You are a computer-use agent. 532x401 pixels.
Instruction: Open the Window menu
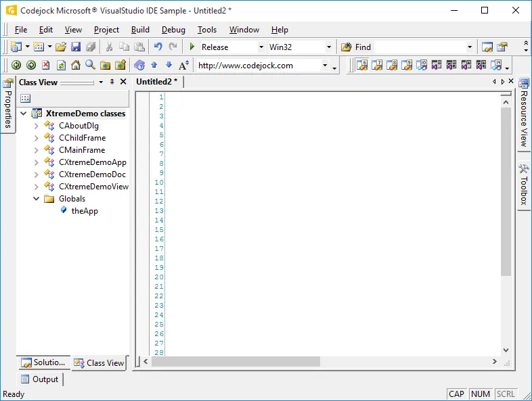point(244,30)
